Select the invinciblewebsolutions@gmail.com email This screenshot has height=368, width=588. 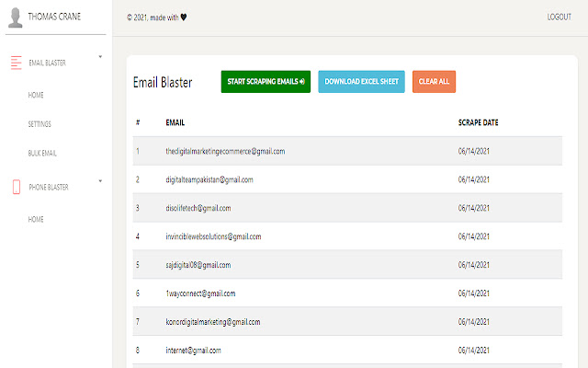coord(213,236)
